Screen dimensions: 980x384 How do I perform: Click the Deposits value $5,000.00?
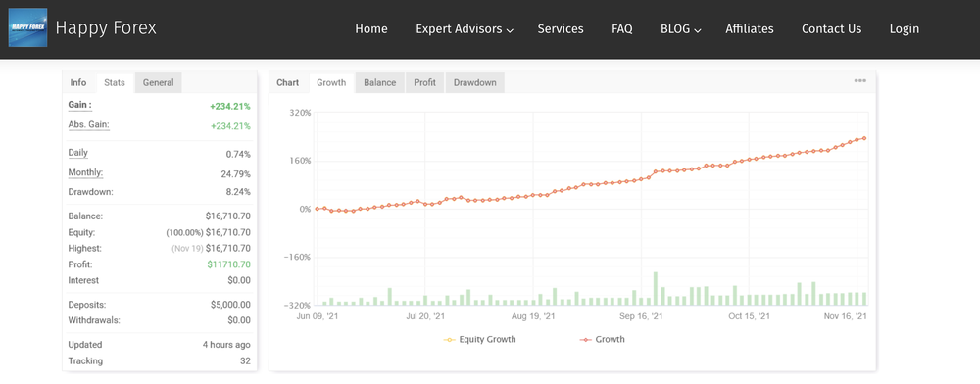(230, 306)
